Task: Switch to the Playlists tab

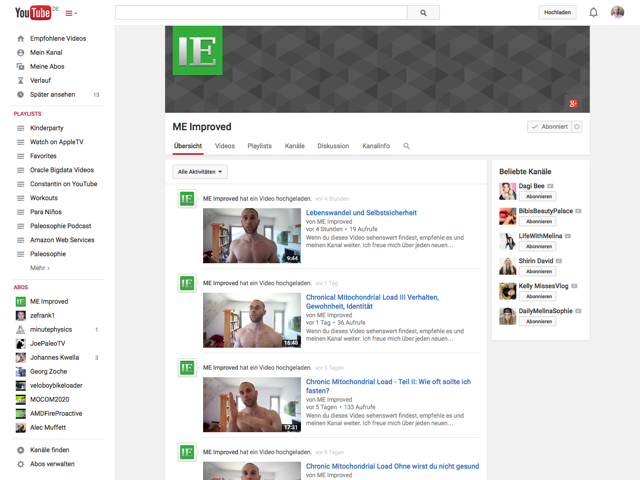Action: (x=260, y=146)
